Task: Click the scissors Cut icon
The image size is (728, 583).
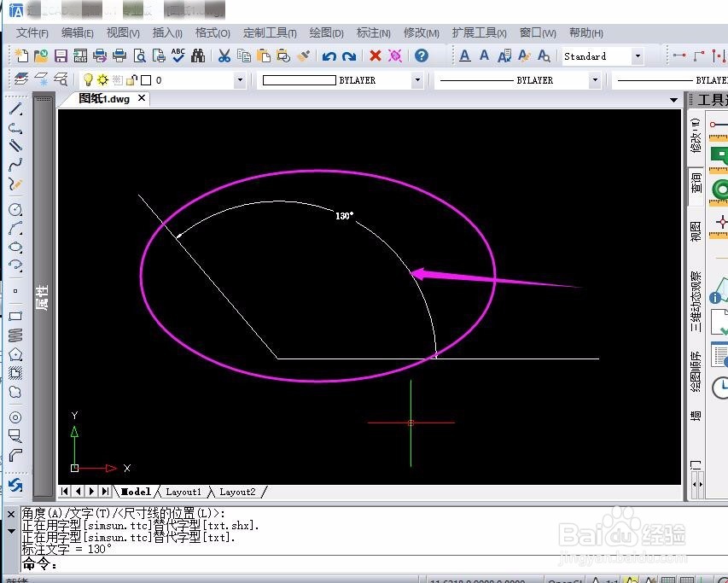Action: pos(224,55)
